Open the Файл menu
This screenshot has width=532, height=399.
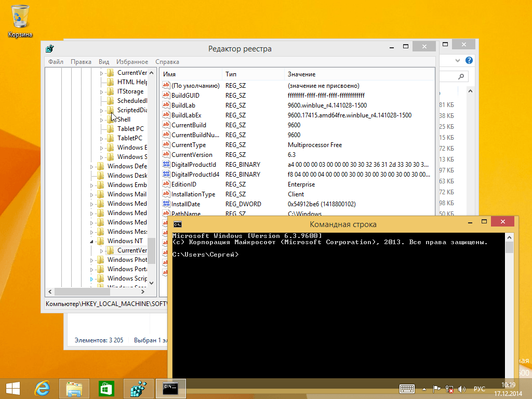[x=56, y=62]
